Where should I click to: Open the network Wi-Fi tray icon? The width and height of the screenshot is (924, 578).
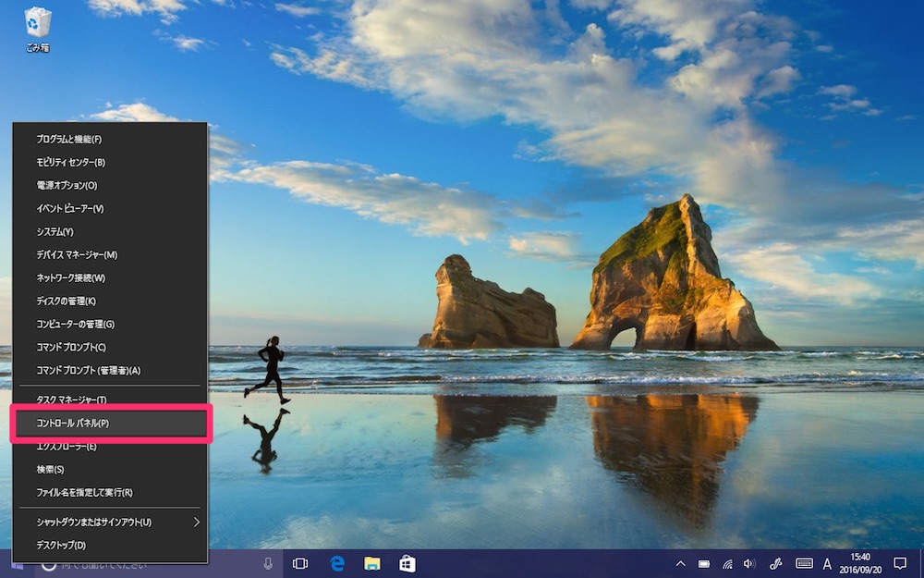[x=728, y=564]
